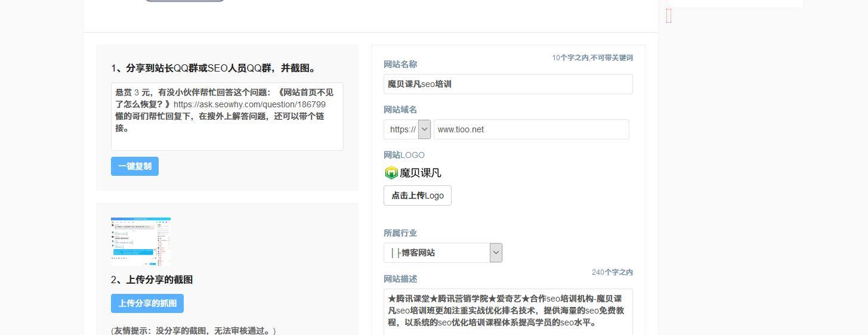The height and width of the screenshot is (335, 868).
Task: Click the 10个字之内,不可带关键词 hint
Action: (592, 58)
